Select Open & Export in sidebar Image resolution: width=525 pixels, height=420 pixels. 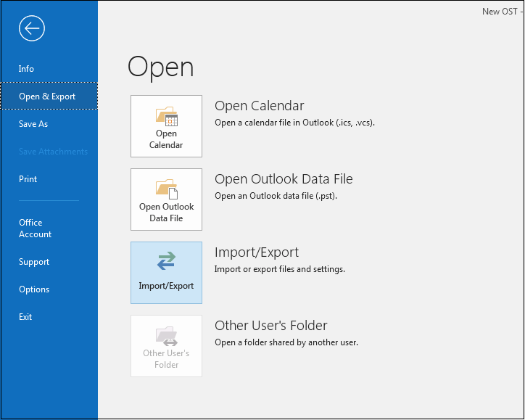(x=49, y=96)
